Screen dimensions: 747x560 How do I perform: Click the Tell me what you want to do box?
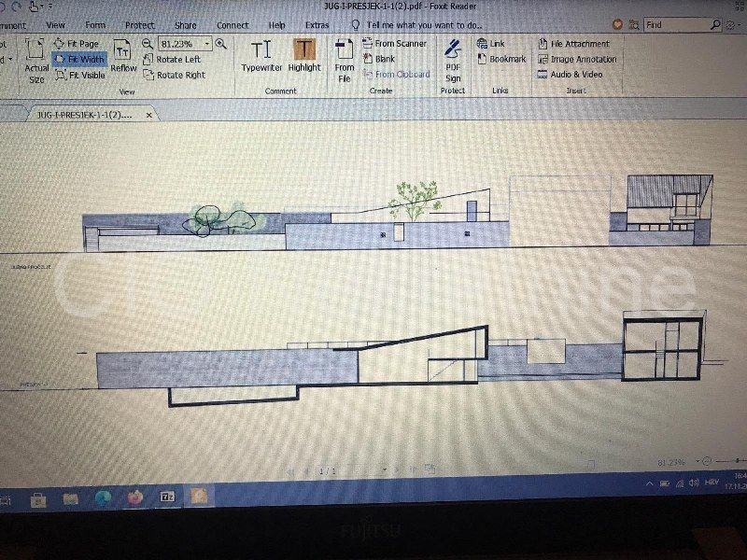pyautogui.click(x=417, y=25)
